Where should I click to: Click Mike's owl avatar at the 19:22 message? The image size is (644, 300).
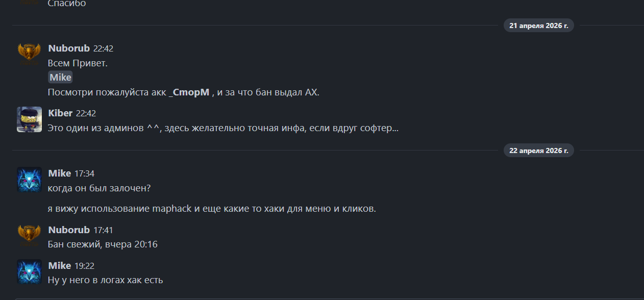click(x=29, y=271)
